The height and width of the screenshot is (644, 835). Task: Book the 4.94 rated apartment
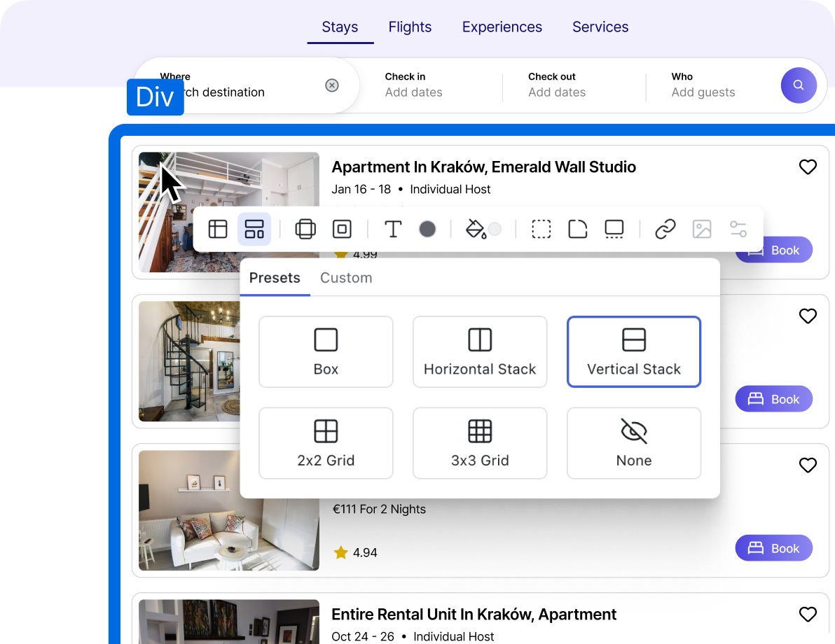coord(774,547)
